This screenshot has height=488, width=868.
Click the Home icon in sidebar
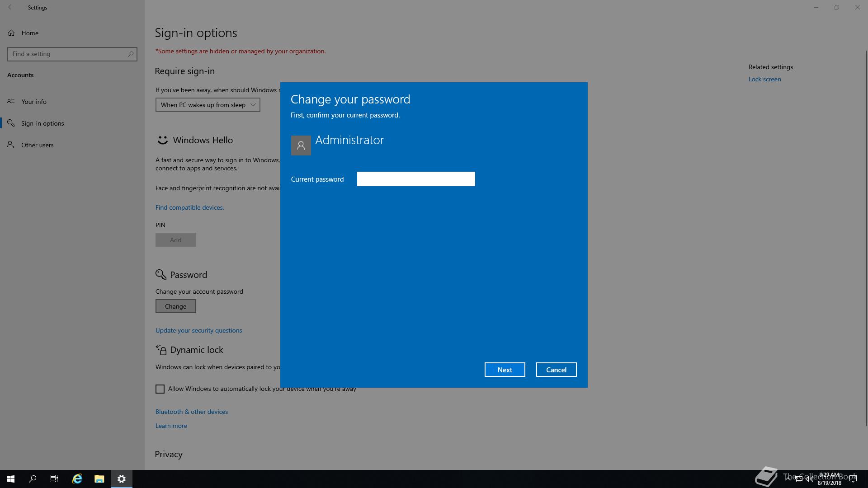[11, 33]
